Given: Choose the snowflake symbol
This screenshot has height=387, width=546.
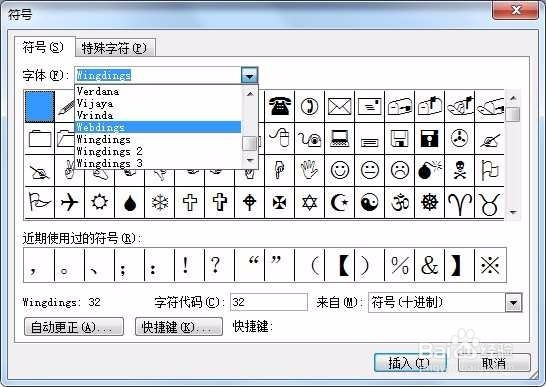Looking at the screenshot, I should pyautogui.click(x=159, y=202).
